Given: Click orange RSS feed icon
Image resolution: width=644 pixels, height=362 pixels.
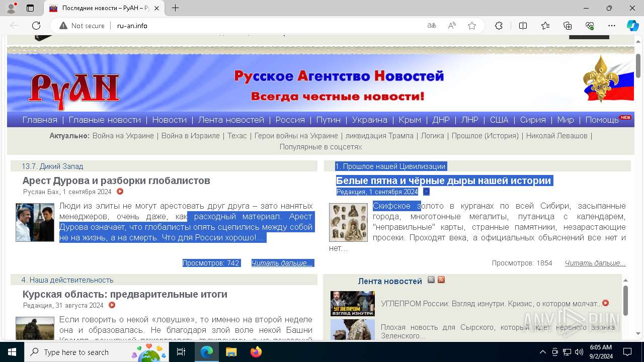Looking at the screenshot, I should click(441, 280).
